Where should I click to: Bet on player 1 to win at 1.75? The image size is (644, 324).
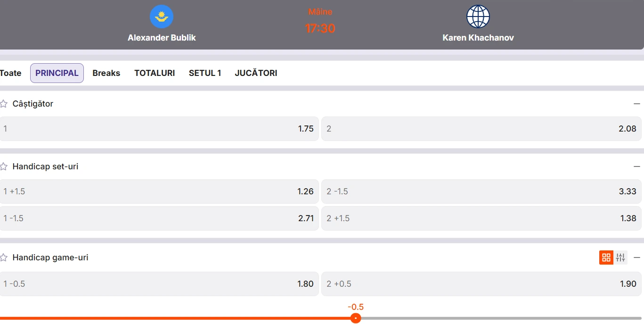point(159,129)
